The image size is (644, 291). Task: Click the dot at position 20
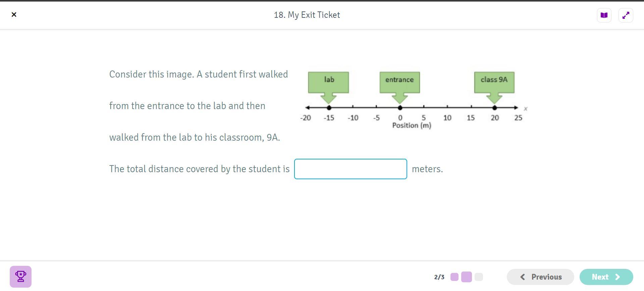point(495,108)
